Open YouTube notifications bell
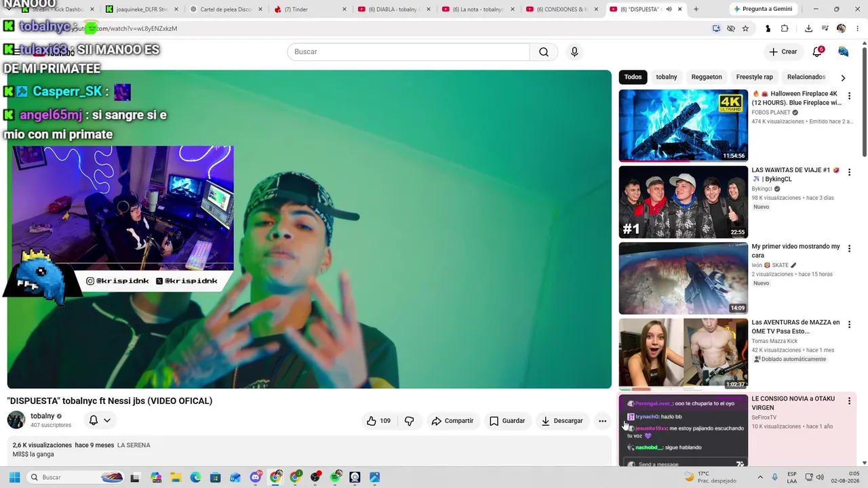The width and height of the screenshot is (868, 488). point(818,52)
